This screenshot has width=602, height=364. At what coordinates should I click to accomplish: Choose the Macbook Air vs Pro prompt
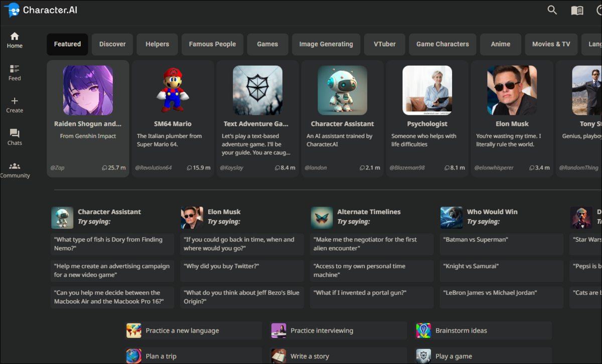(x=112, y=297)
